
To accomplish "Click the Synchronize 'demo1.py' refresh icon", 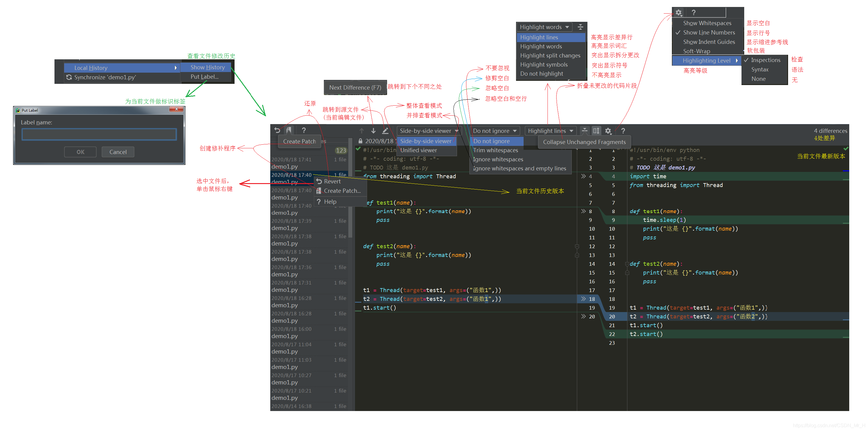I will [x=69, y=77].
